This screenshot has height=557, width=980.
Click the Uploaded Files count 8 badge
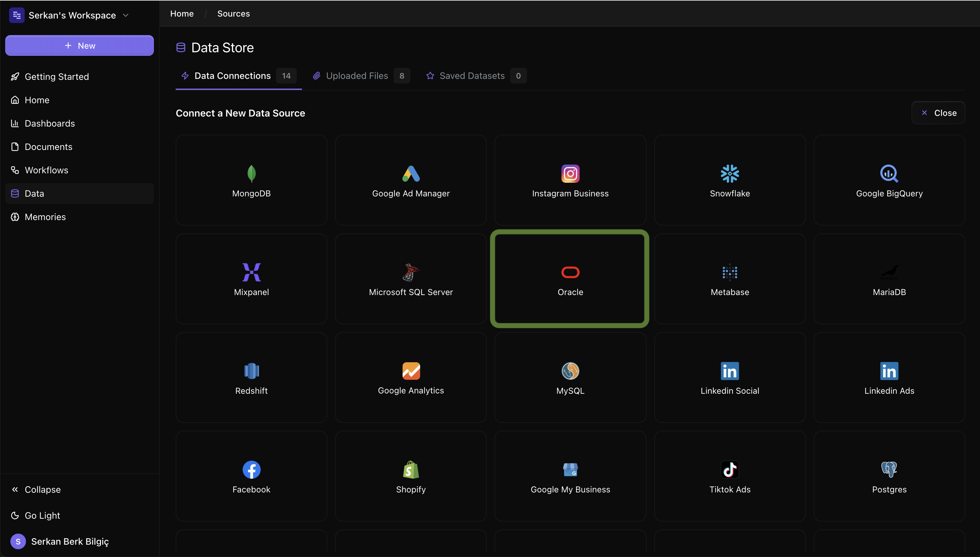tap(402, 76)
